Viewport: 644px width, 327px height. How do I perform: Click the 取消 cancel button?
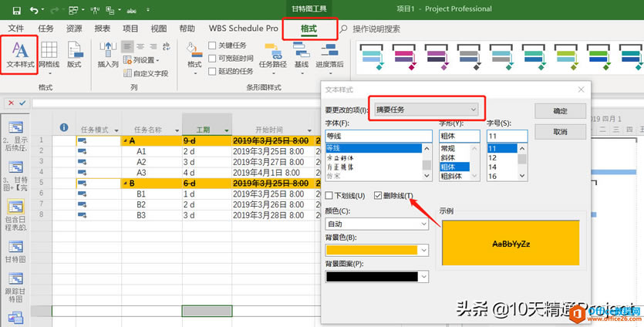[560, 132]
